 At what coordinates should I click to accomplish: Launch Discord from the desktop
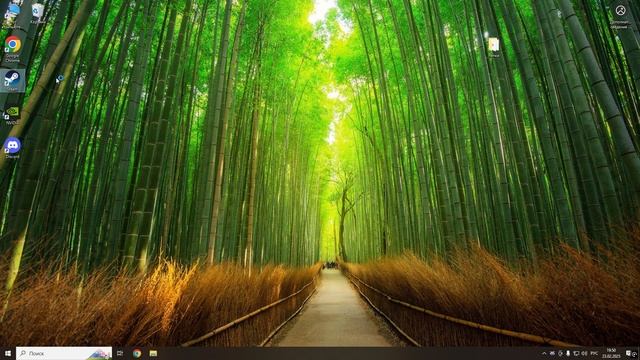click(12, 148)
